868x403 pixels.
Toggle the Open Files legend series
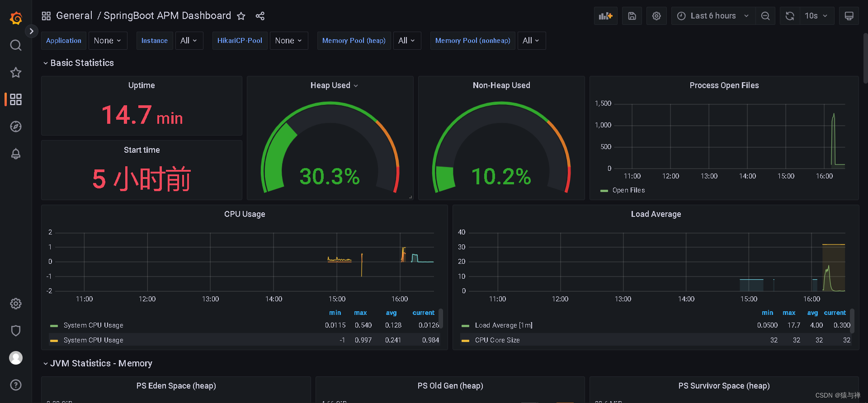[x=628, y=190]
